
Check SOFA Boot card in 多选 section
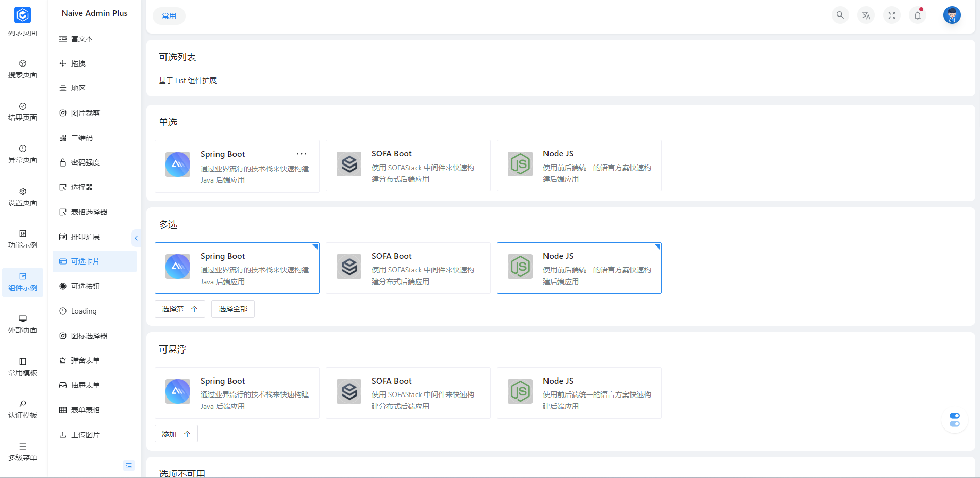coord(408,268)
